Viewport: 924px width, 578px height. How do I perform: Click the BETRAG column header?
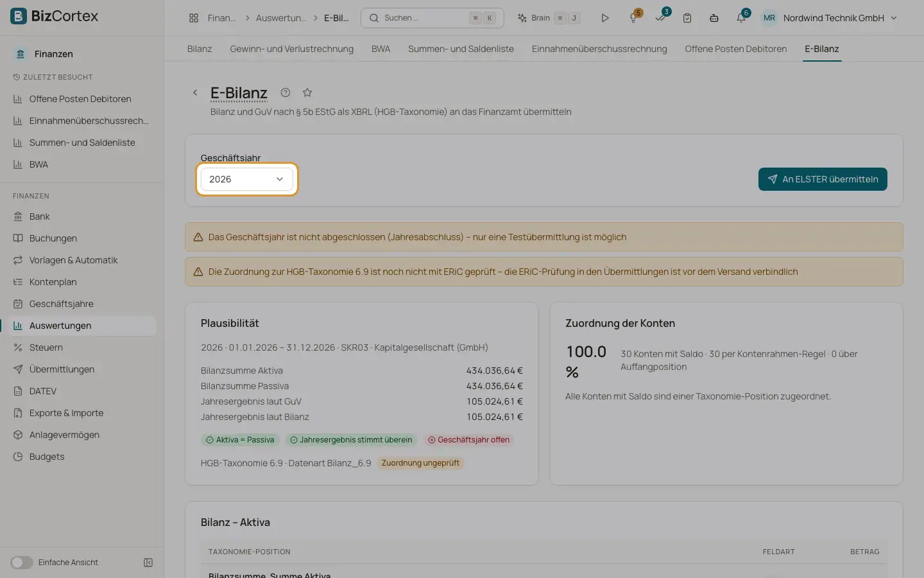click(864, 552)
